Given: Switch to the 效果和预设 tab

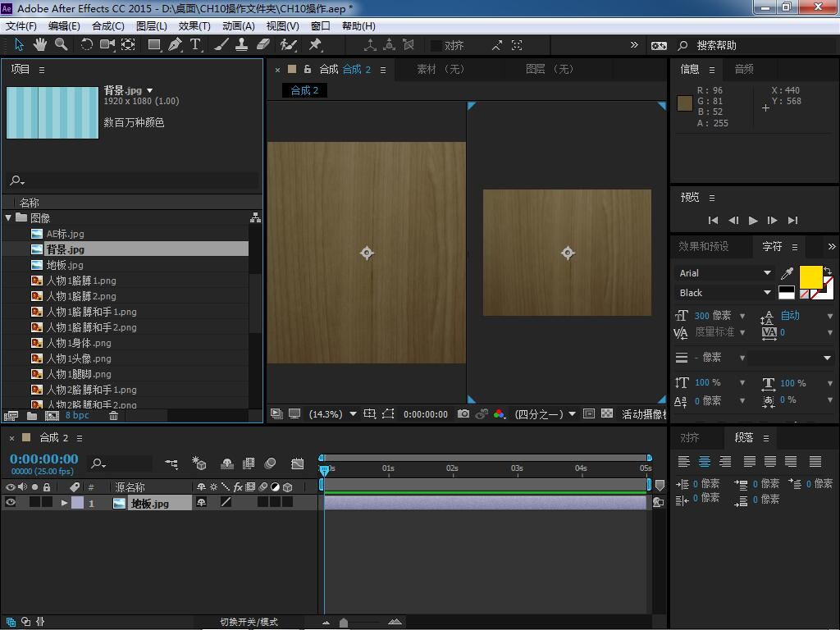Looking at the screenshot, I should coord(703,246).
